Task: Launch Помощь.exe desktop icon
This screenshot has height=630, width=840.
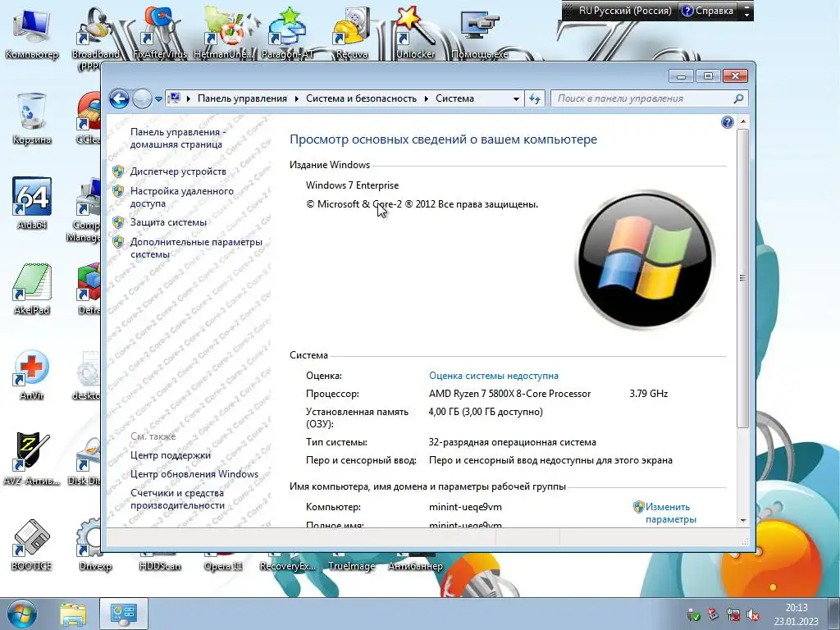Action: coord(479,33)
